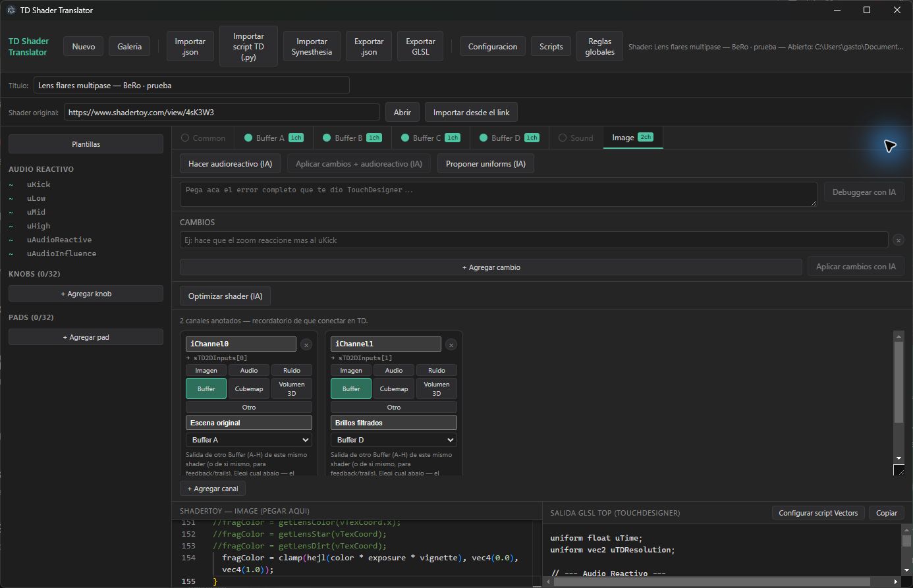Click Importar desde el link
This screenshot has height=588, width=913.
click(x=471, y=113)
